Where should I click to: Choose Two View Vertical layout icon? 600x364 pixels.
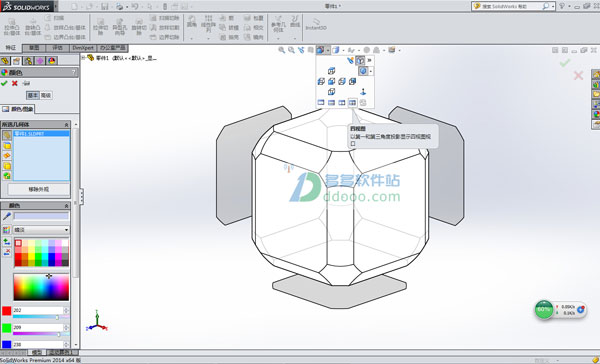click(x=342, y=103)
